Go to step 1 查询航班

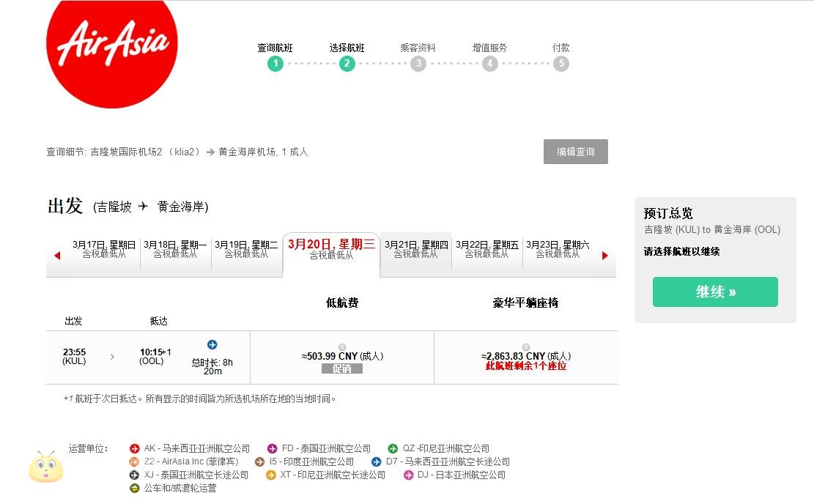click(275, 64)
